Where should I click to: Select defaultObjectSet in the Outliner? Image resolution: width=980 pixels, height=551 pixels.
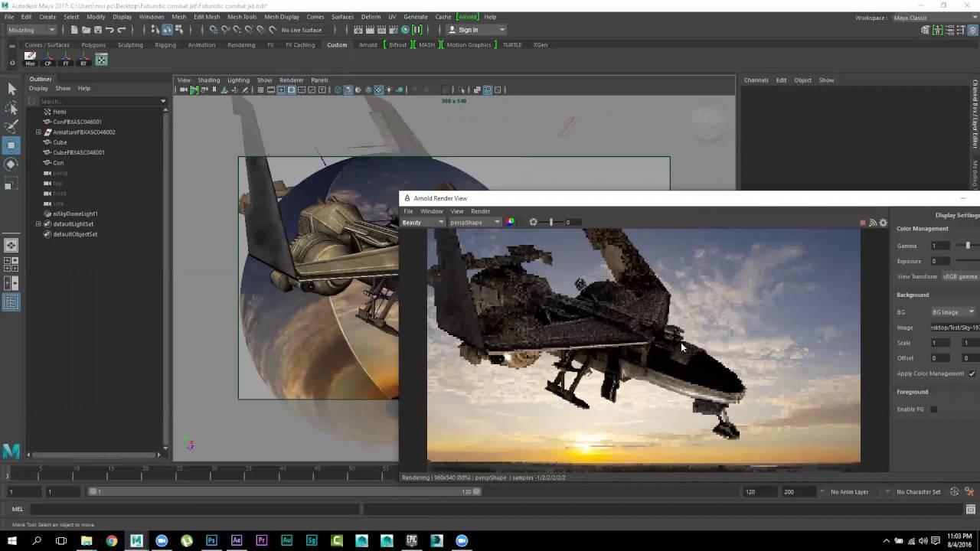point(75,234)
